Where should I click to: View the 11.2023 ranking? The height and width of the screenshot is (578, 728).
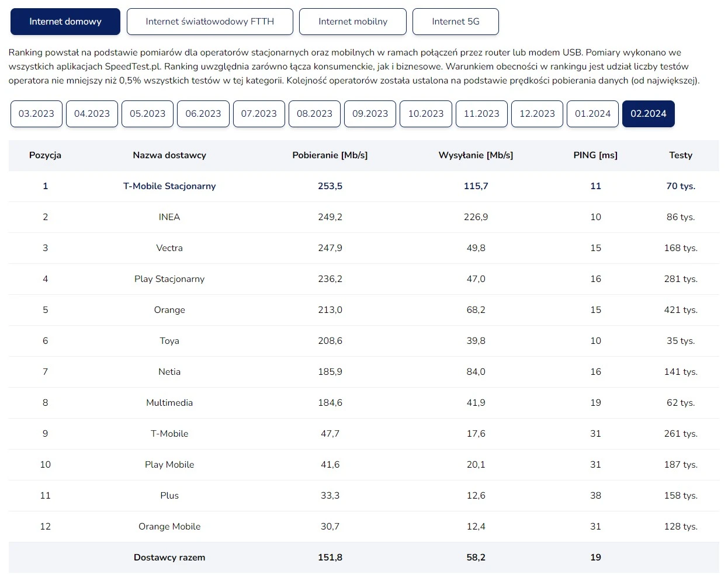coord(481,114)
